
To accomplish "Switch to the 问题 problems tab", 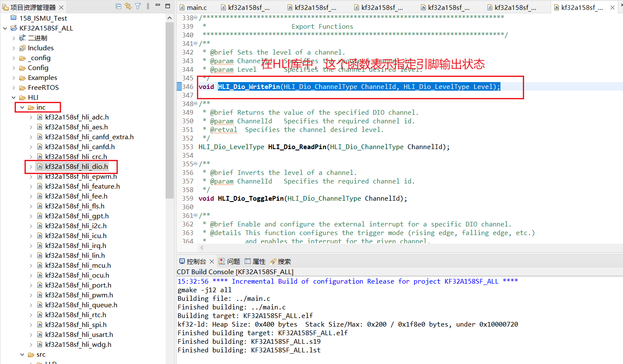I will point(230,261).
